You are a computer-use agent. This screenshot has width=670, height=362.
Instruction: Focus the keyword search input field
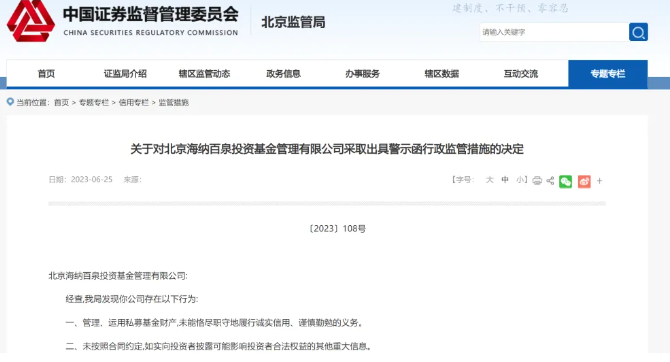coord(554,32)
